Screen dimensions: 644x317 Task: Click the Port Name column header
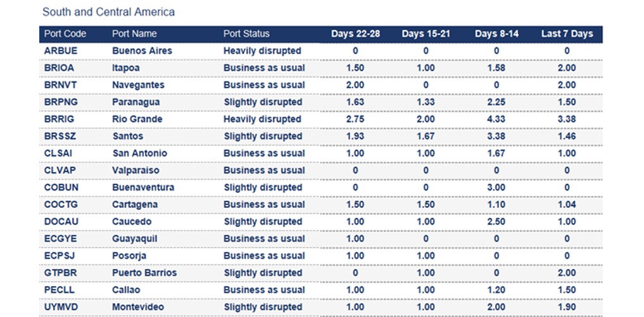(x=134, y=34)
